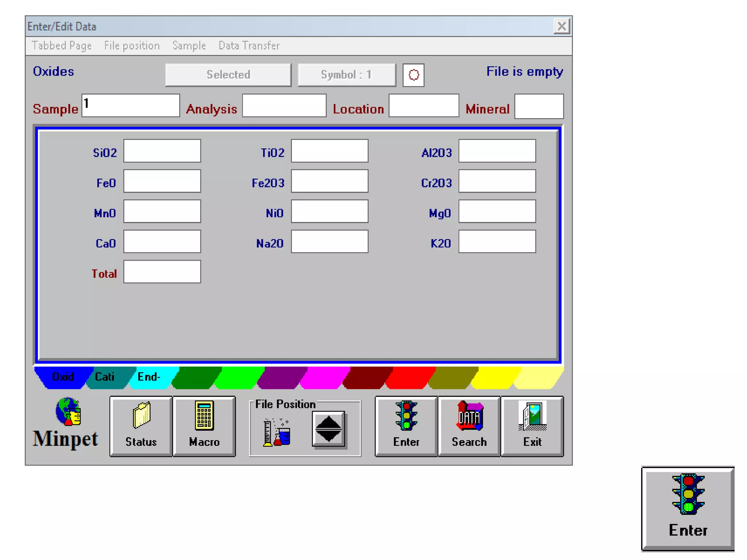The height and width of the screenshot is (560, 747).
Task: Click the File Position beaker icon
Action: 276,432
